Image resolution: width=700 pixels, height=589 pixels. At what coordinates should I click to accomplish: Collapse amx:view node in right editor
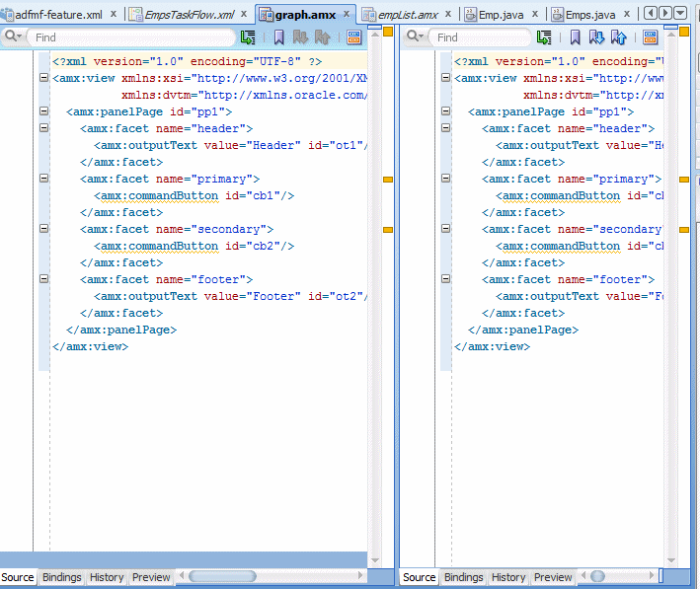[x=445, y=78]
